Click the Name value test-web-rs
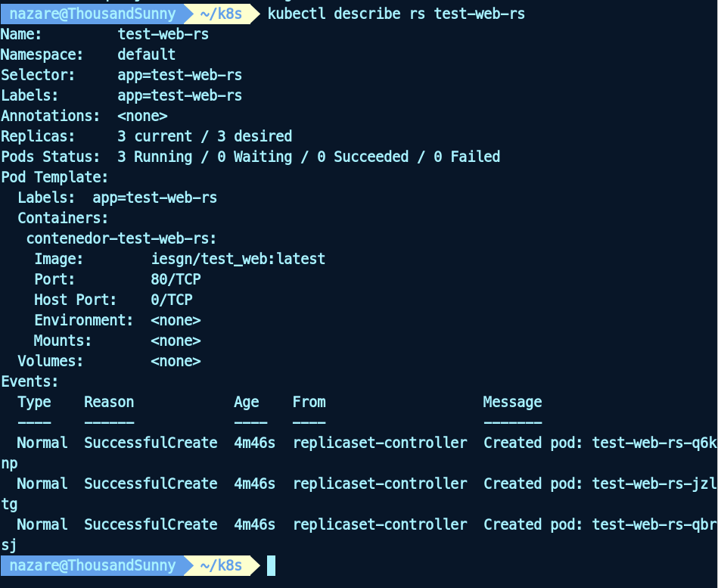This screenshot has height=588, width=718. point(163,34)
